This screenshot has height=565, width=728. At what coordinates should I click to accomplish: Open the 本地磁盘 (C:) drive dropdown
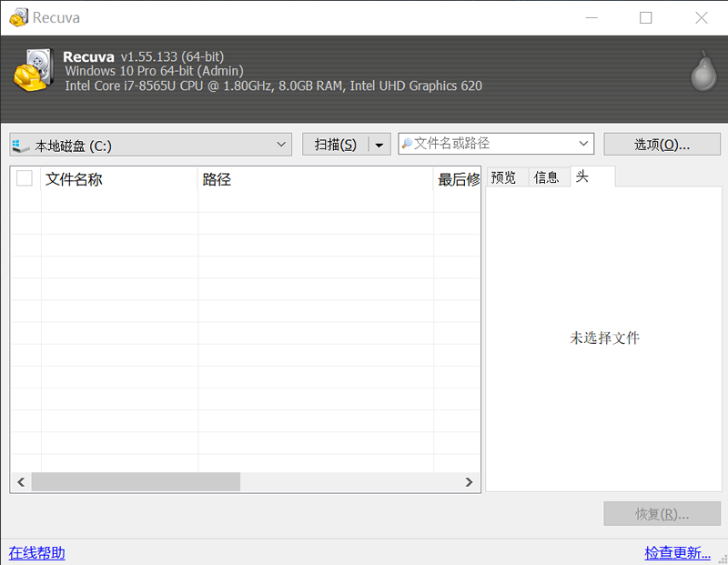pos(150,145)
